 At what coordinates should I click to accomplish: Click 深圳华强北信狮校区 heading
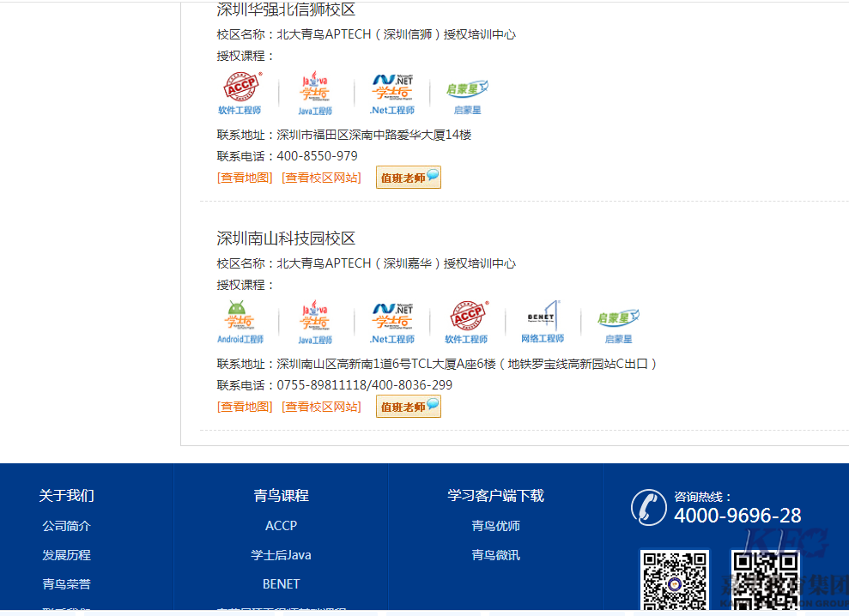tap(286, 9)
